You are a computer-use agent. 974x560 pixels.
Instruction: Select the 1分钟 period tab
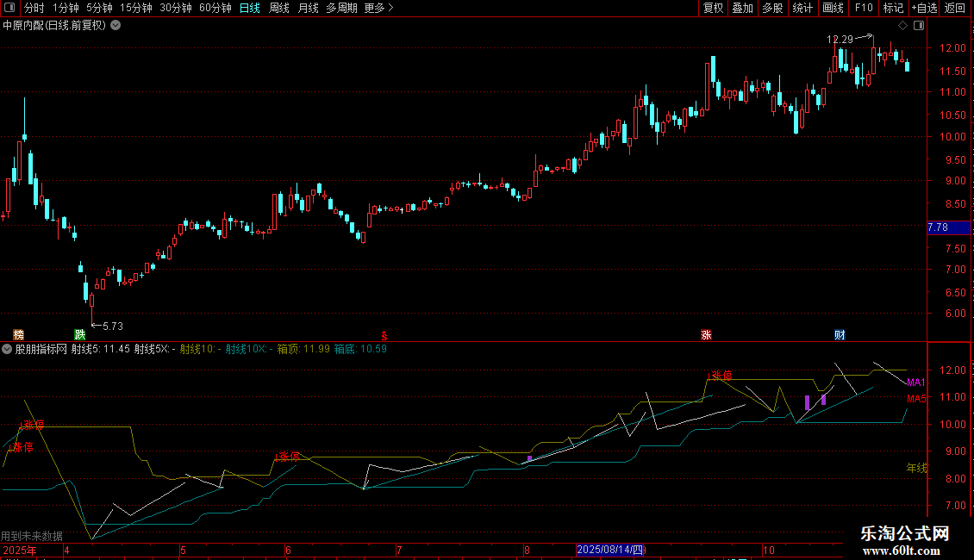66,8
